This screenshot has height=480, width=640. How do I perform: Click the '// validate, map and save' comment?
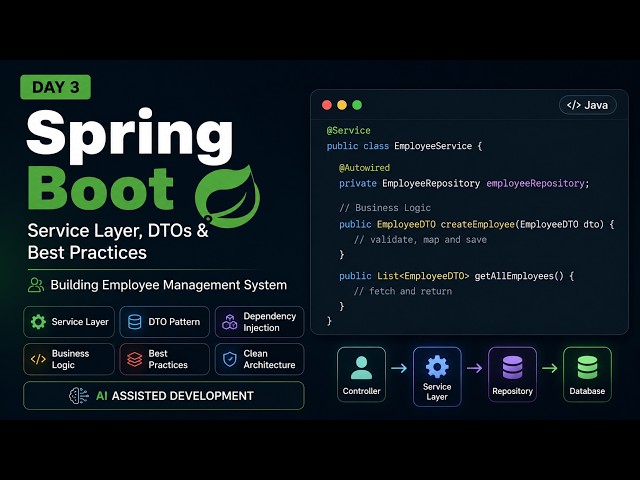coord(420,240)
